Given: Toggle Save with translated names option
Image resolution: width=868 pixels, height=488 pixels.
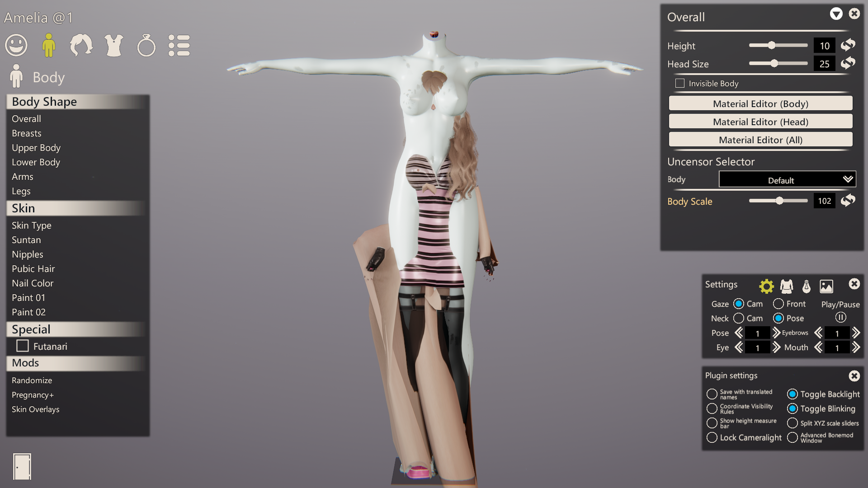Looking at the screenshot, I should 712,394.
